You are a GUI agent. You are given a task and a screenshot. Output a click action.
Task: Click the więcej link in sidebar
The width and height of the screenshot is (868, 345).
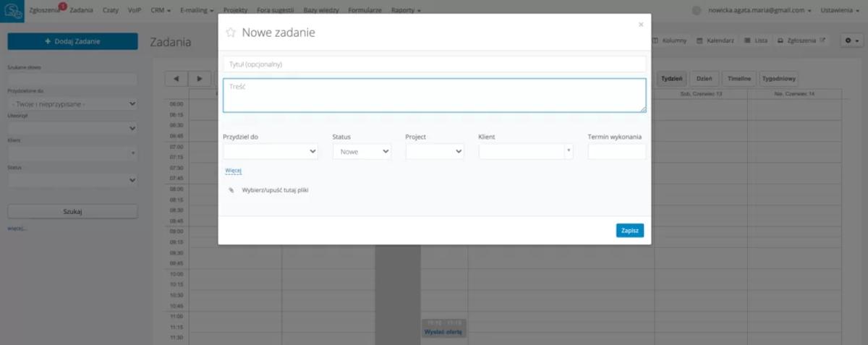pos(17,229)
